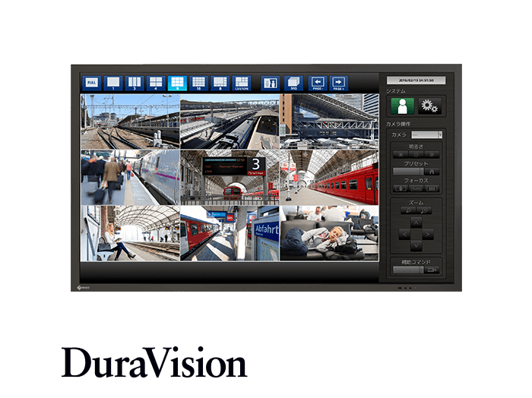Switch to the 16-screen grid layout
The width and height of the screenshot is (532, 398).
198,83
